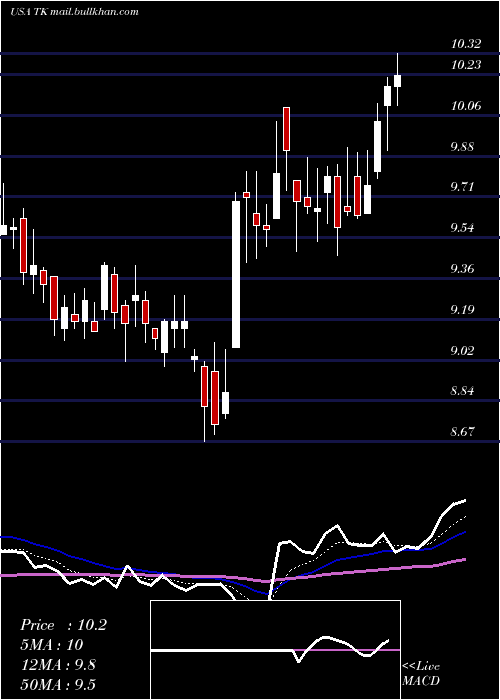Click the 10.06 price axis label
Screen dimensions: 500x700
[x=466, y=106]
